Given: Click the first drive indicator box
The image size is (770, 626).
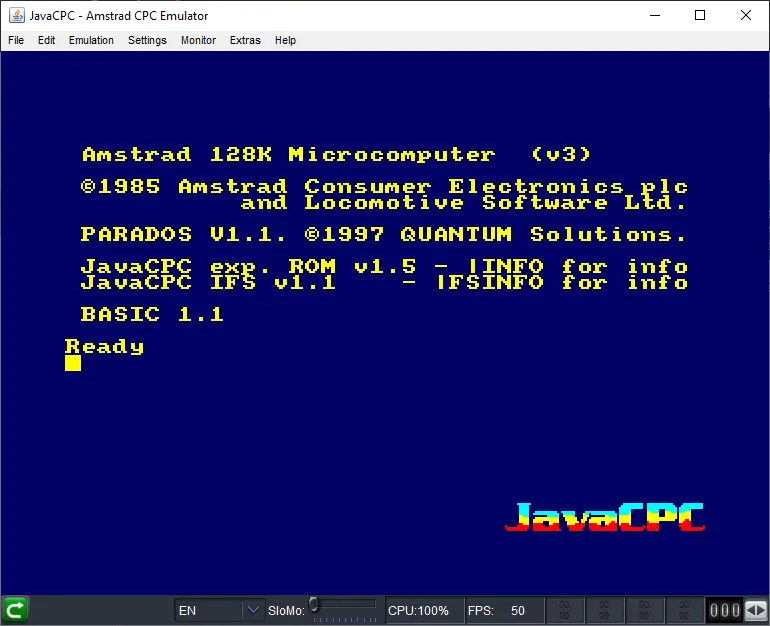Looking at the screenshot, I should pos(564,610).
